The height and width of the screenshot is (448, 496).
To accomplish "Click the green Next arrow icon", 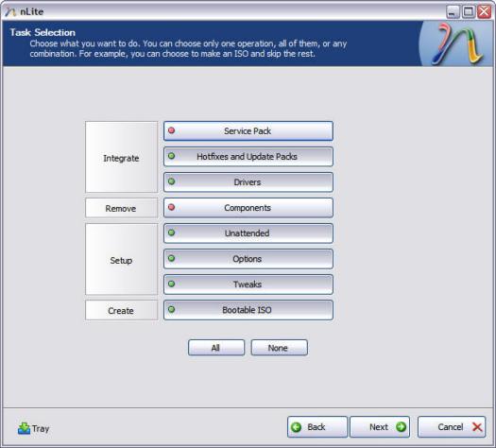I will tap(401, 427).
